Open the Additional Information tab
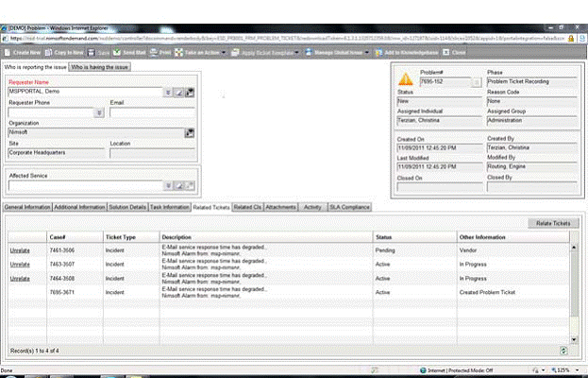 click(79, 207)
